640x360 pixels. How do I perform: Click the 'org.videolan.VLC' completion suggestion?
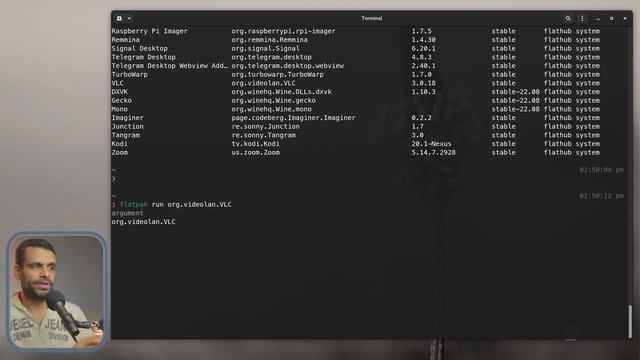click(x=144, y=222)
